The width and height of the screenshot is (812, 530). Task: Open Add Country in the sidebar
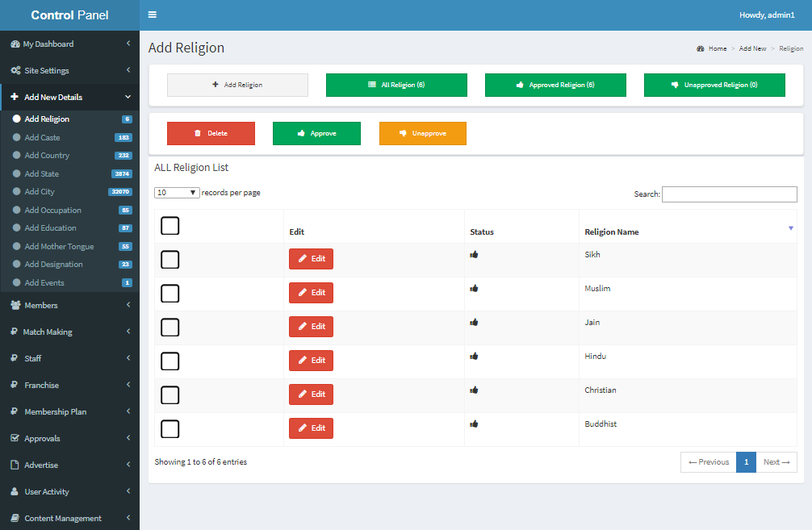pos(70,155)
